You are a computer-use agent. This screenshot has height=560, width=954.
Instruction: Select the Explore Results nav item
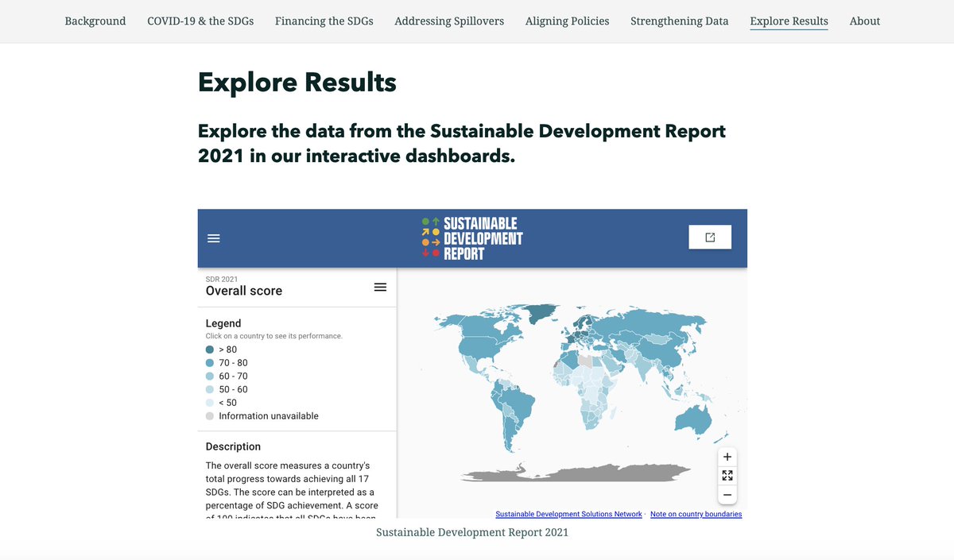[x=789, y=21]
